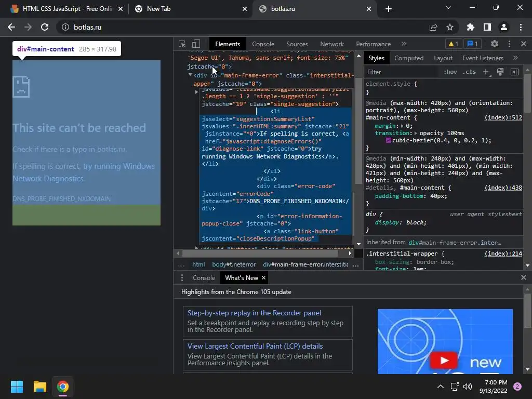
Task: Share this page icon
Action: coord(433,27)
